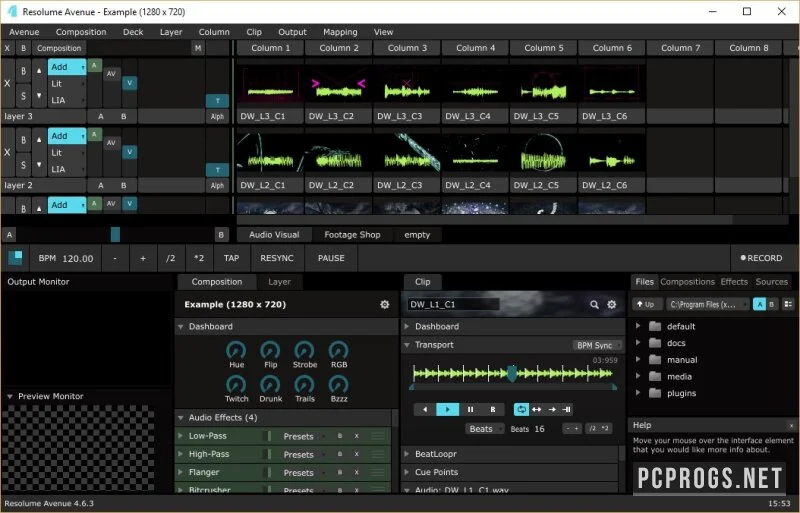Viewport: 800px width, 513px height.
Task: Click the clip transport playhead
Action: coord(512,374)
